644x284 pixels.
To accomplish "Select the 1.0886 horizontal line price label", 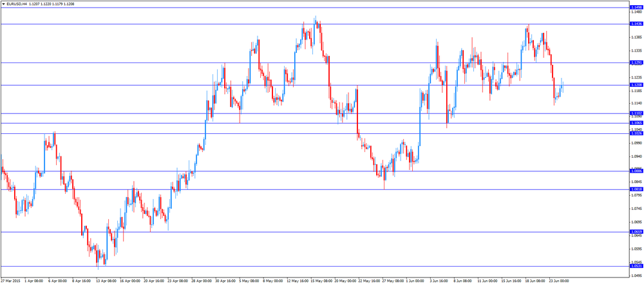I will click(636, 171).
